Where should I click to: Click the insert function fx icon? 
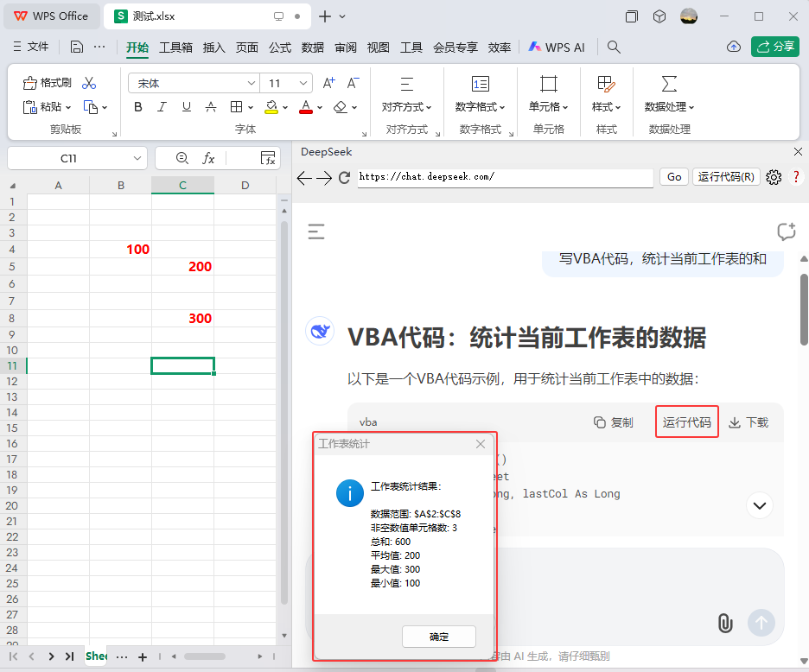pyautogui.click(x=208, y=159)
